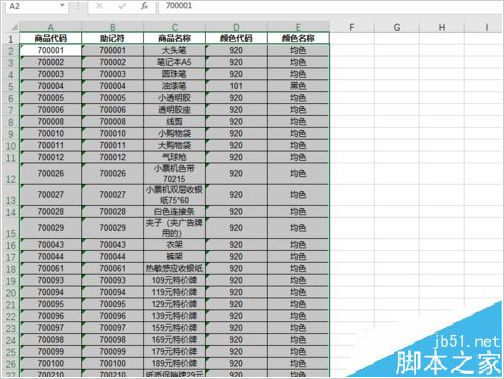
Task: Click header cell 颜色名称
Action: 298,38
